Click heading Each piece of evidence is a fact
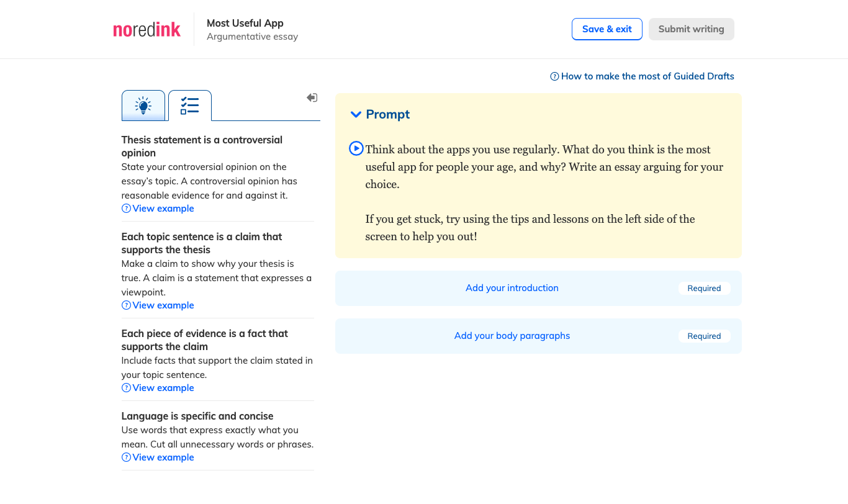Image resolution: width=848 pixels, height=504 pixels. pyautogui.click(x=205, y=340)
